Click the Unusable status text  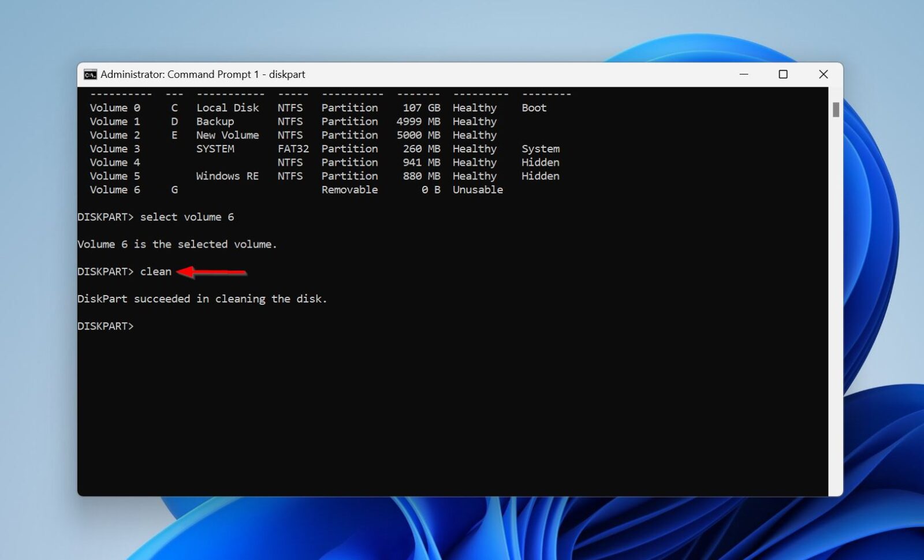478,189
